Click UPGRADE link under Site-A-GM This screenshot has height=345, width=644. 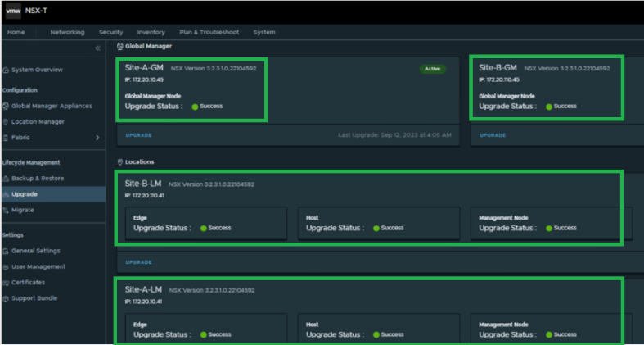coord(138,135)
